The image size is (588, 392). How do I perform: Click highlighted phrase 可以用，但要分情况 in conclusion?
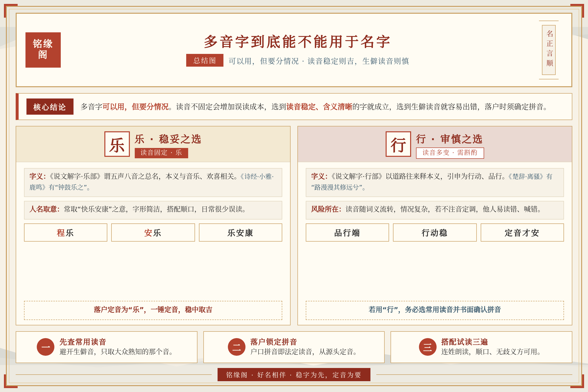(135, 107)
